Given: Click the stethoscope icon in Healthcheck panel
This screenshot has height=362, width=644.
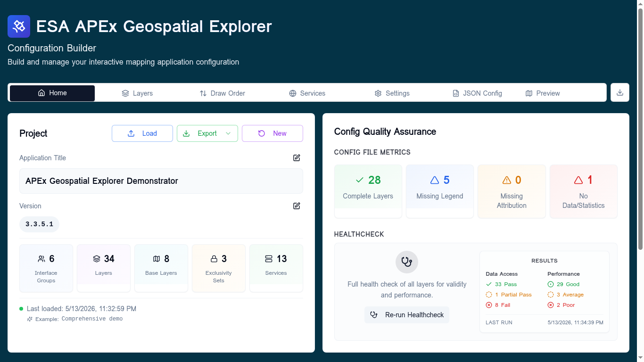Looking at the screenshot, I should [407, 262].
